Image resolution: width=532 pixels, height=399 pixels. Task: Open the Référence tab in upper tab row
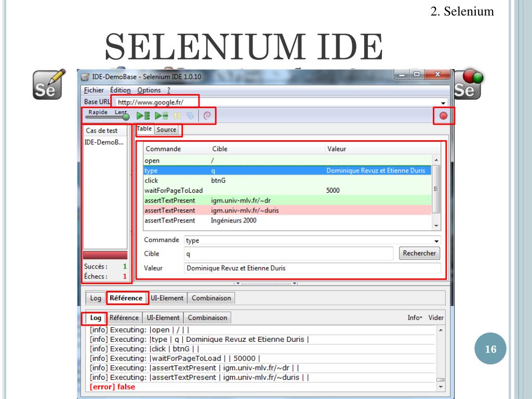click(x=126, y=298)
